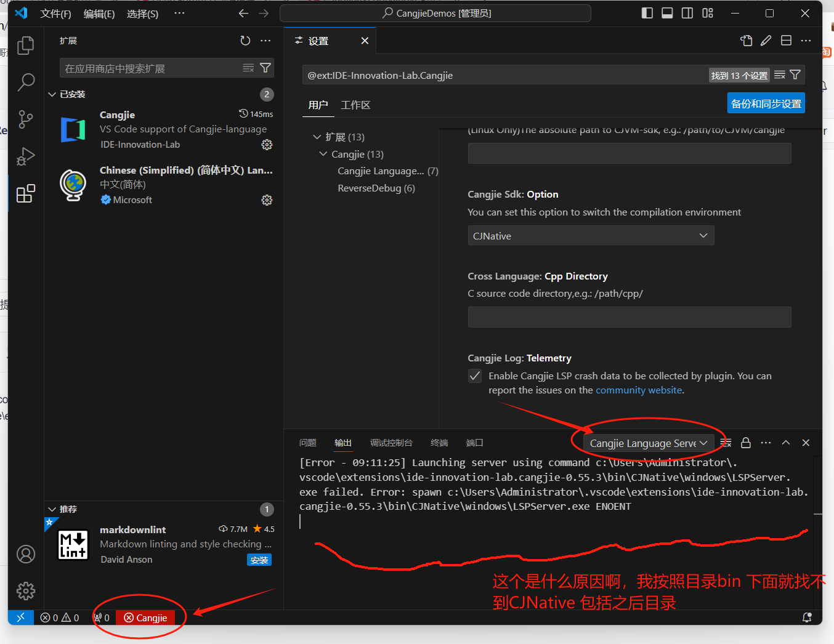Viewport: 834px width, 644px height.
Task: Maximize the bottom panel with chevron
Action: pos(785,443)
